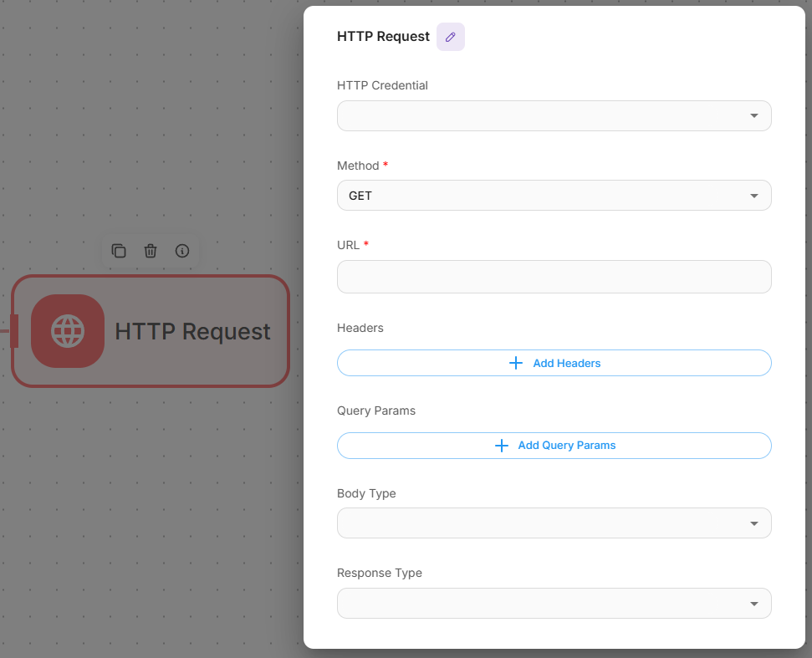Click the globe icon on the HTTP Request node

point(68,331)
